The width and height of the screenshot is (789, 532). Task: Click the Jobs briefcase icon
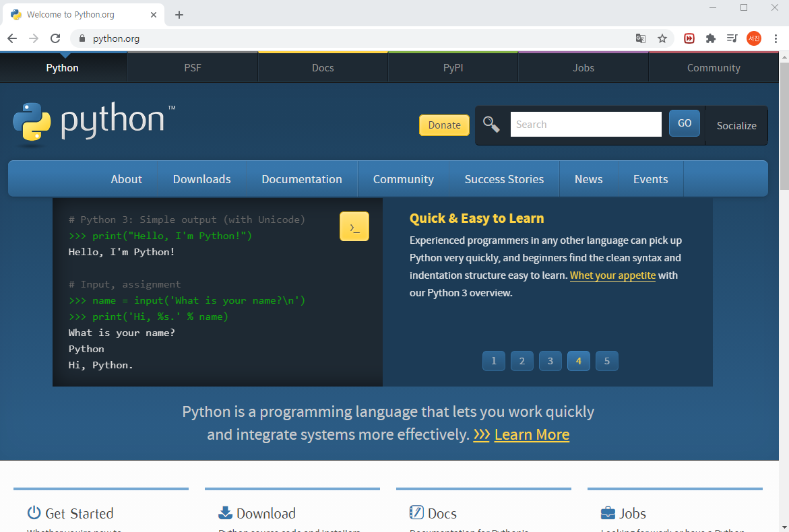click(x=608, y=513)
